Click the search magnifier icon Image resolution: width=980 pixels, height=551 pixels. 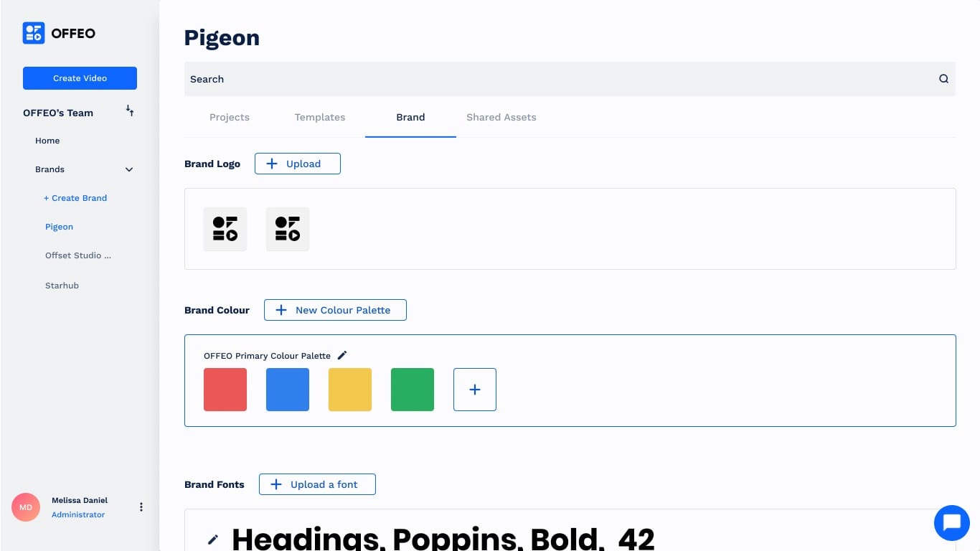click(x=943, y=79)
